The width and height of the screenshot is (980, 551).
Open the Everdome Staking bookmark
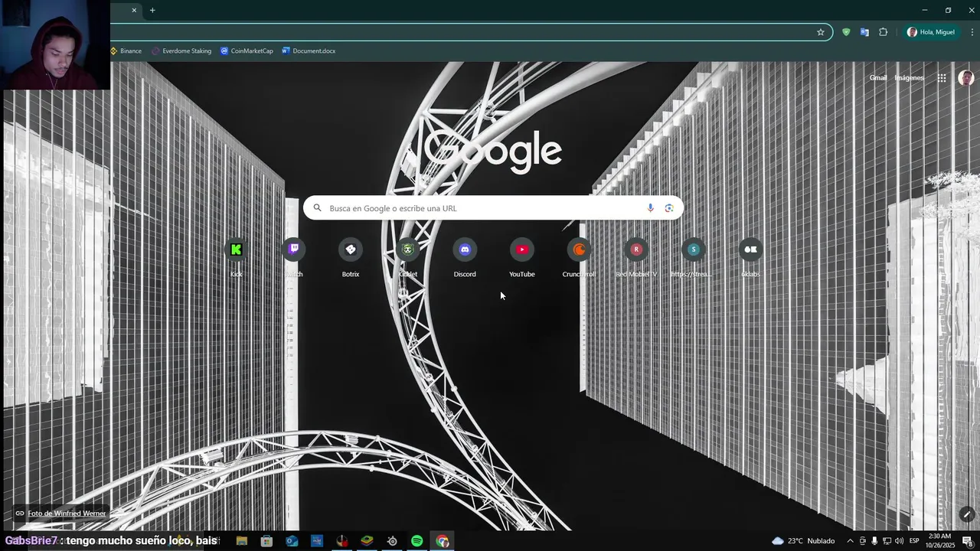coord(181,51)
